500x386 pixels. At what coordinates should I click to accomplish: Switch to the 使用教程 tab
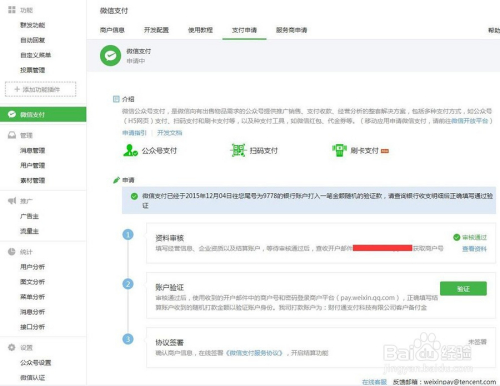coord(200,30)
